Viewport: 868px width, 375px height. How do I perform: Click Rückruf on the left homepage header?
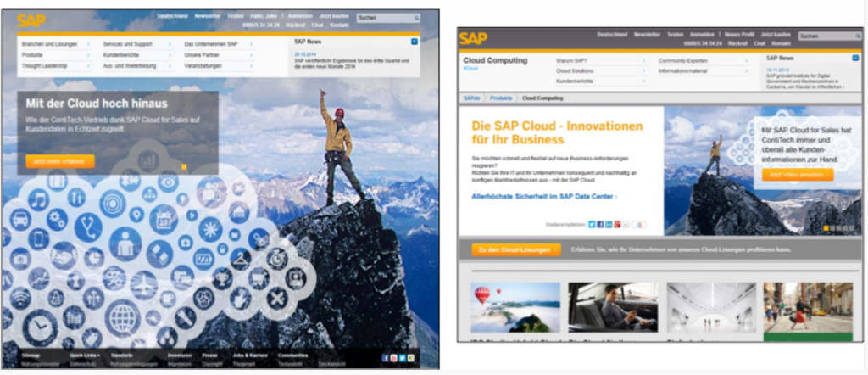pyautogui.click(x=296, y=25)
